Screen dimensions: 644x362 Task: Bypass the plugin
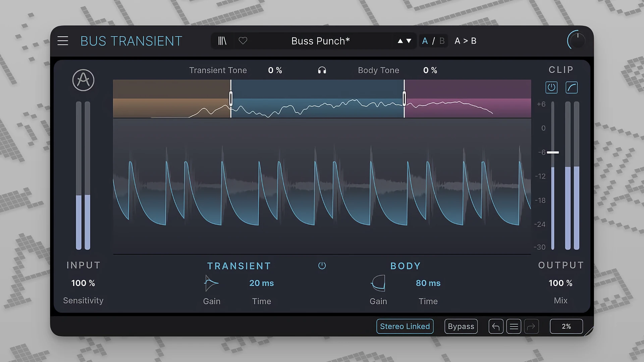(x=461, y=326)
